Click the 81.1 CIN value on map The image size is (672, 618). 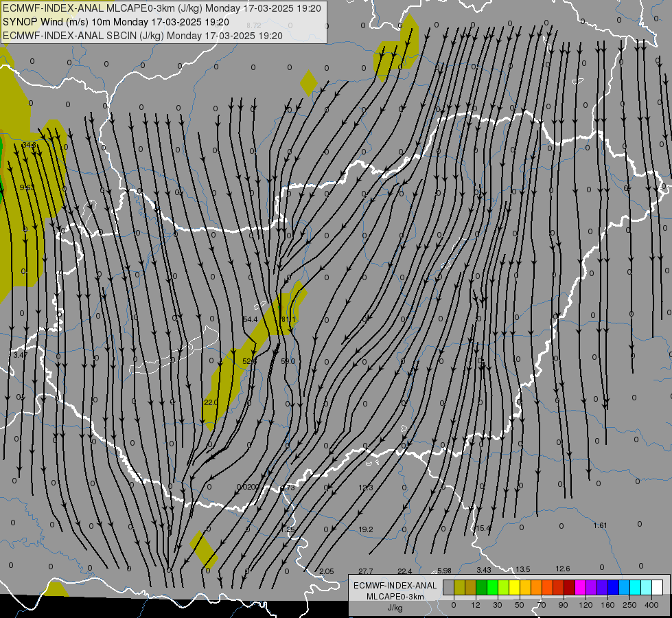(x=288, y=319)
